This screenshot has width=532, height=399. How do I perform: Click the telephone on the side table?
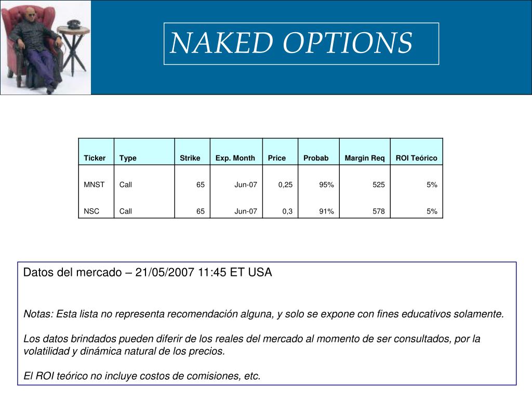click(x=73, y=24)
